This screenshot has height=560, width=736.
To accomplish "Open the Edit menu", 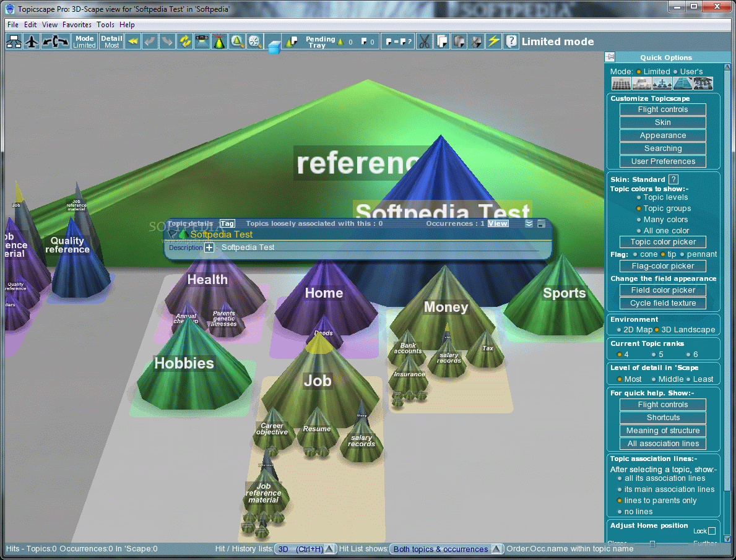I will [30, 24].
